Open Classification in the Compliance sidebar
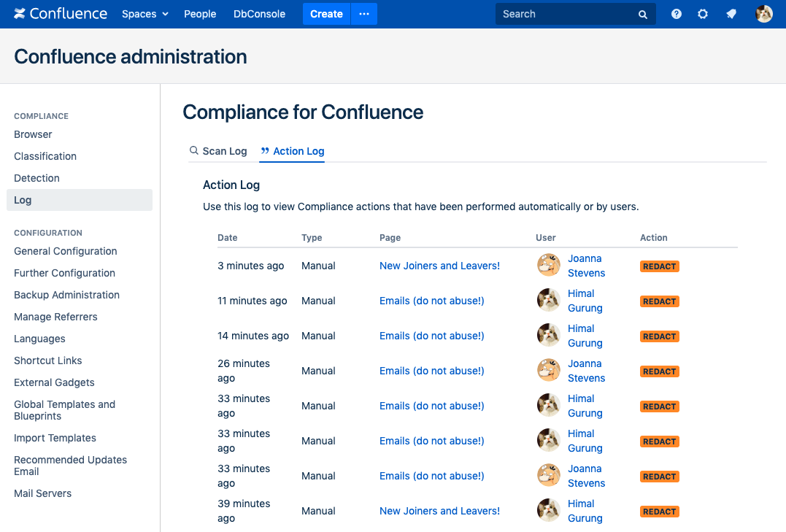 click(x=45, y=156)
